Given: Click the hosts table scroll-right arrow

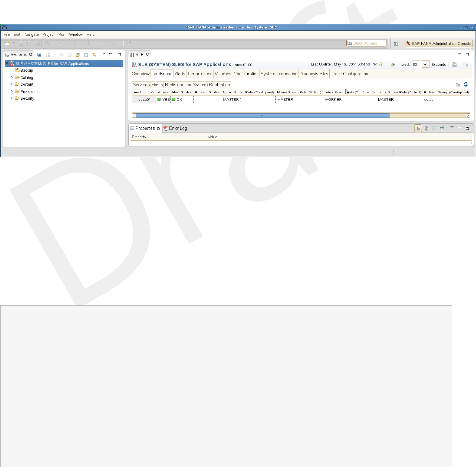Looking at the screenshot, I should tap(468, 115).
